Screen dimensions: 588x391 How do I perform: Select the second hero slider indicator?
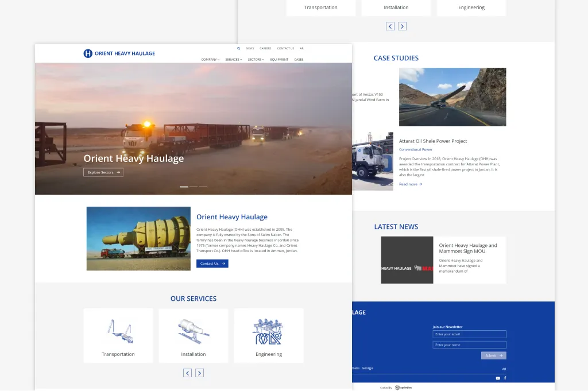click(194, 187)
